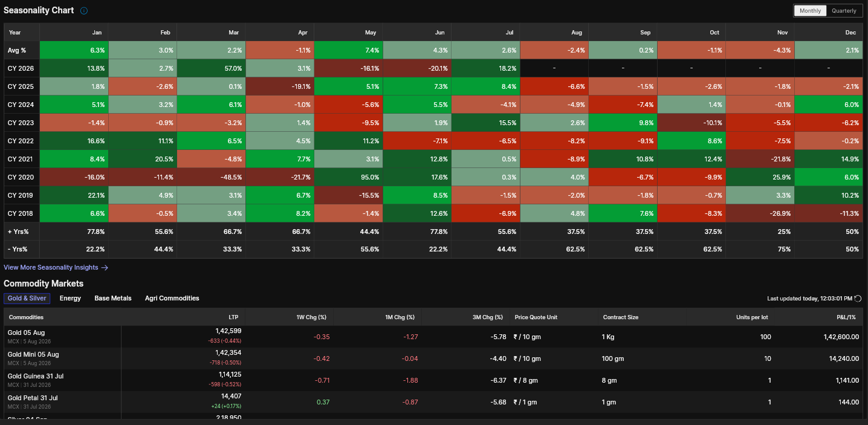Switch seasonality view to Quarterly
The height and width of the screenshot is (425, 868).
tap(844, 11)
